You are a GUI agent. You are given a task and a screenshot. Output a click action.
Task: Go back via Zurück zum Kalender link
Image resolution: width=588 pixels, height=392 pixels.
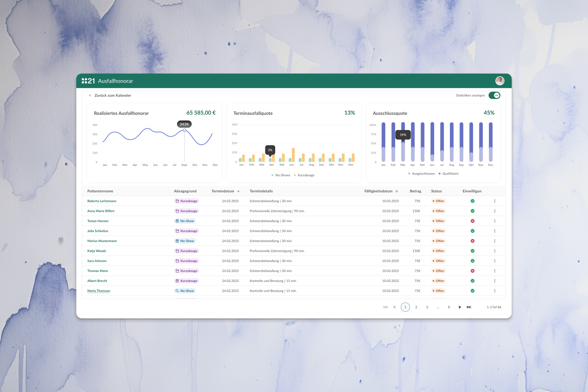coord(113,95)
